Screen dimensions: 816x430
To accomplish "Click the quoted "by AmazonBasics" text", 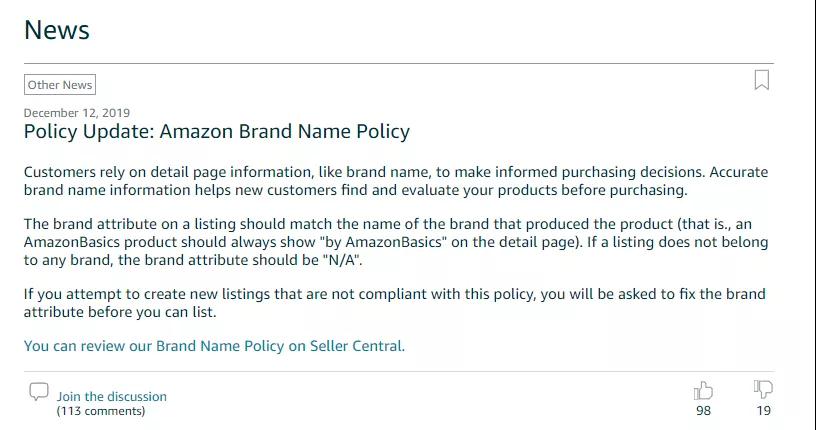I will (383, 242).
